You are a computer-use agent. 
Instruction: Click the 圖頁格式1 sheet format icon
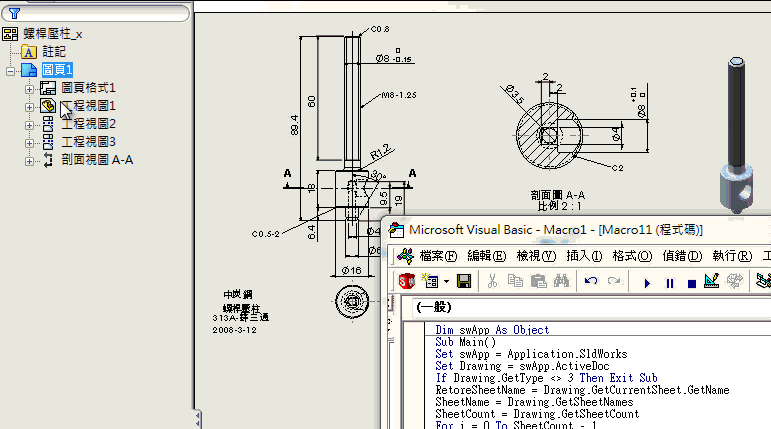[x=48, y=88]
